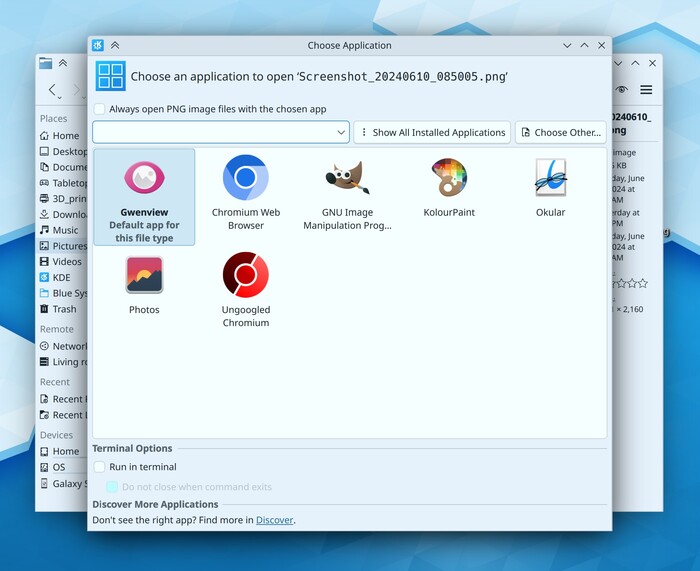This screenshot has height=571, width=700.
Task: Choose Okular from the application list
Action: point(550,177)
